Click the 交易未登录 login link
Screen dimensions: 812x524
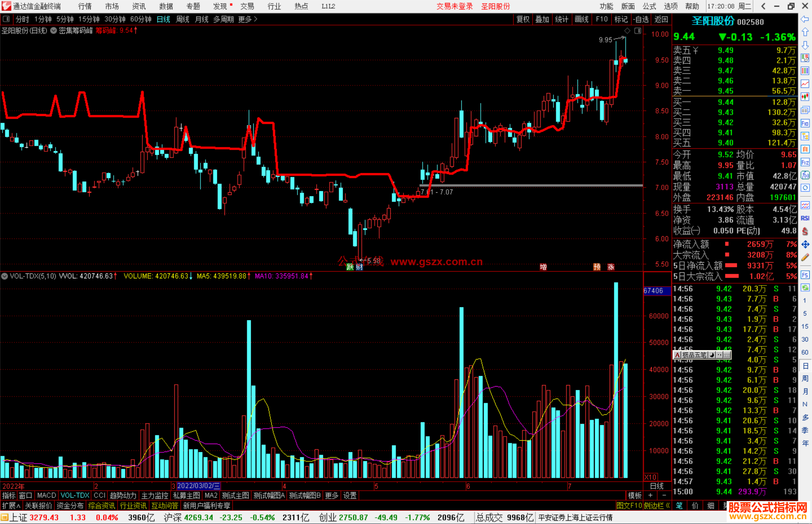(454, 6)
